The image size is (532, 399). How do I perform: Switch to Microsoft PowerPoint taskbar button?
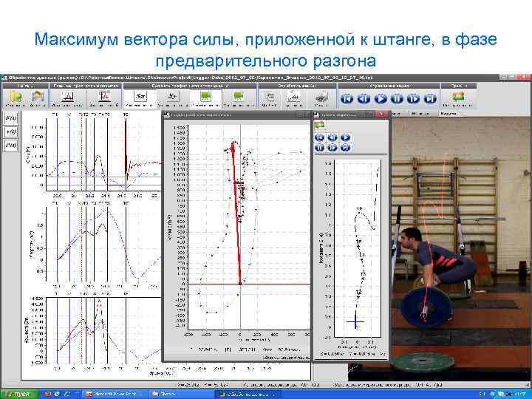115,395
